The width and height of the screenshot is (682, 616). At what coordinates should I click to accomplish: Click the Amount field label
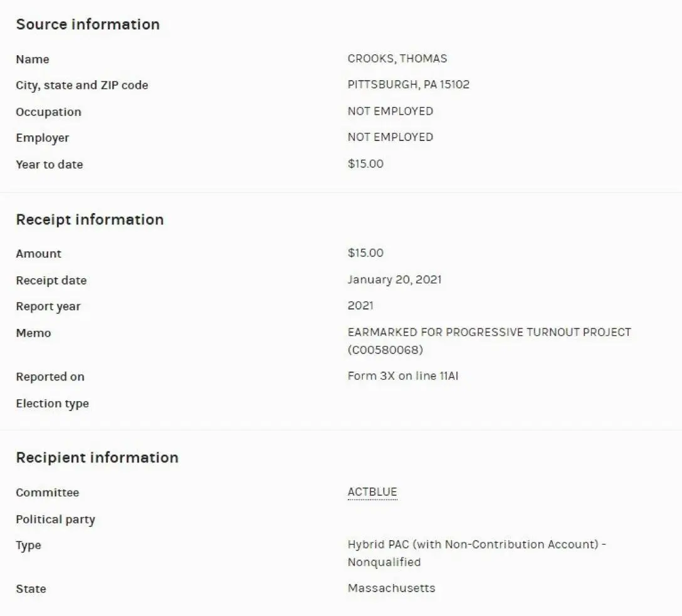(x=39, y=254)
